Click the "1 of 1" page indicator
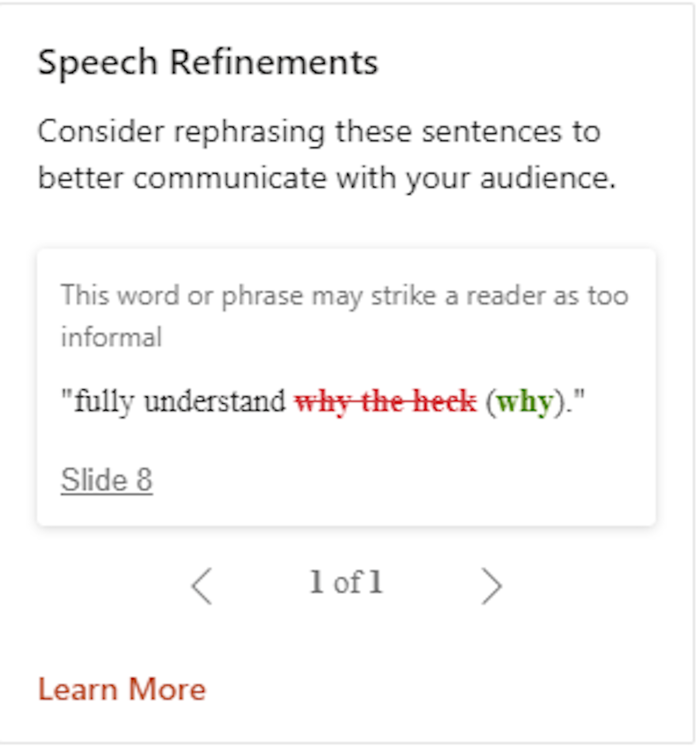 346,583
